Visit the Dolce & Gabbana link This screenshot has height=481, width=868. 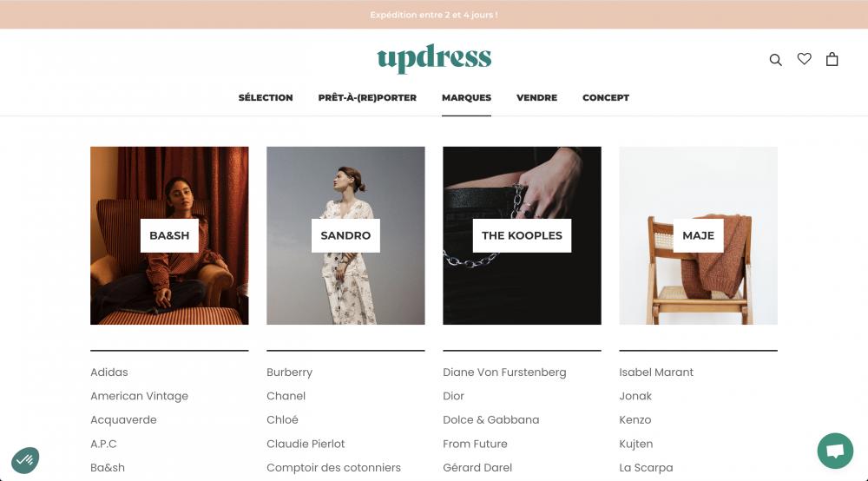click(x=491, y=419)
